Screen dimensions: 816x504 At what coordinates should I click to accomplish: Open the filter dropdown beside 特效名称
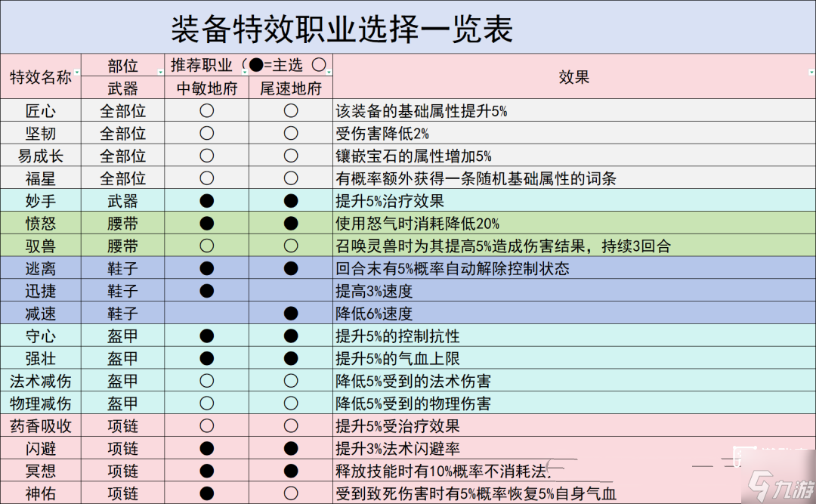pyautogui.click(x=77, y=73)
